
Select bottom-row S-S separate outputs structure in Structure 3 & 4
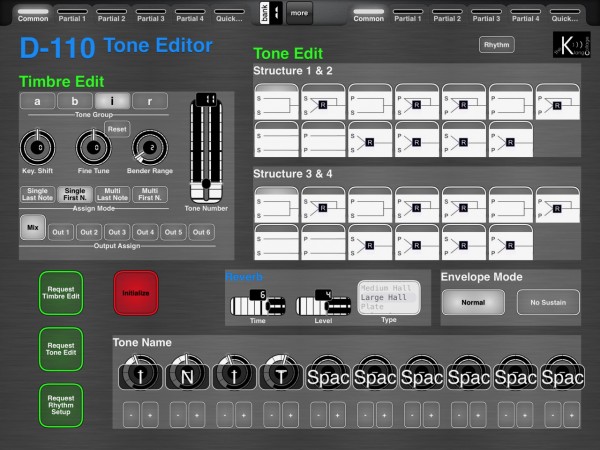[x=276, y=242]
